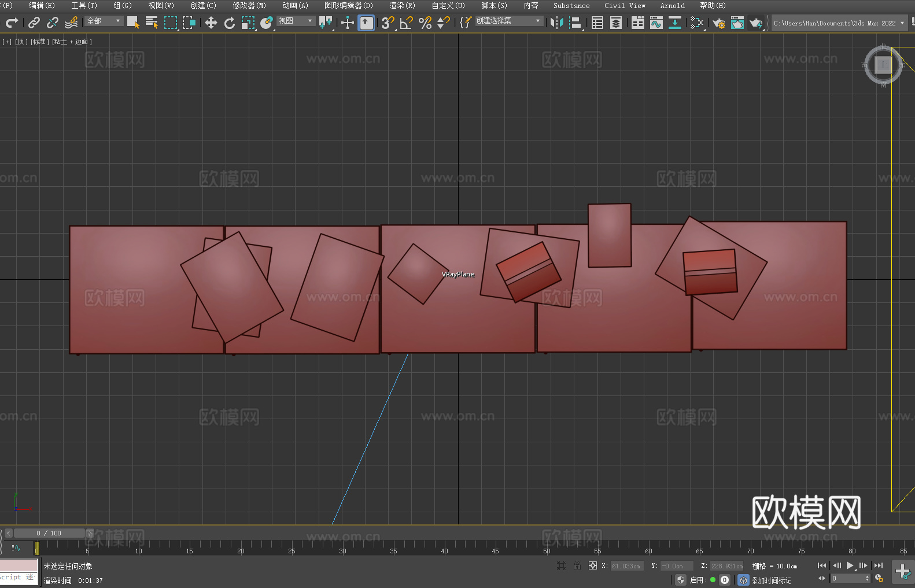
Task: Toggle Window/Crossing selection mode
Action: [189, 23]
